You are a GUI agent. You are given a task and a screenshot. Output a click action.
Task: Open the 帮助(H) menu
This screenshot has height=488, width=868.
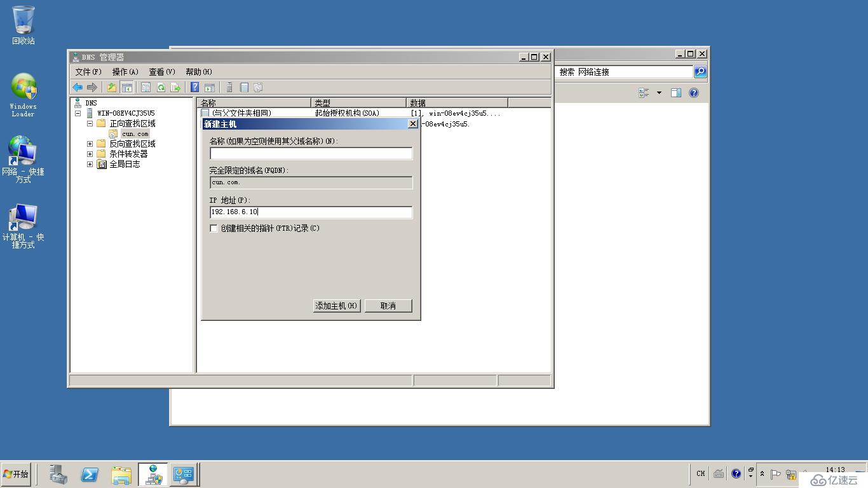[199, 72]
